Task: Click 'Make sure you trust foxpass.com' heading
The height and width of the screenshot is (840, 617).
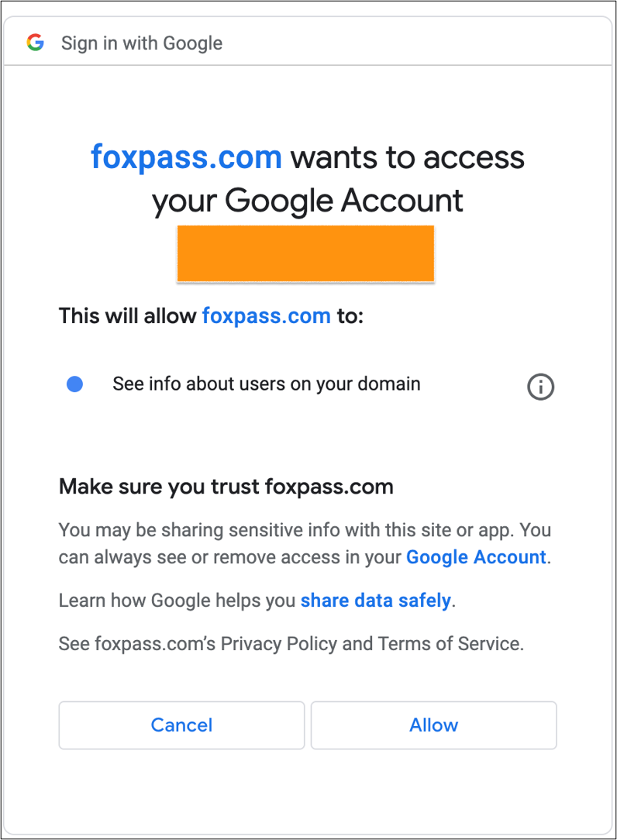Action: click(226, 487)
